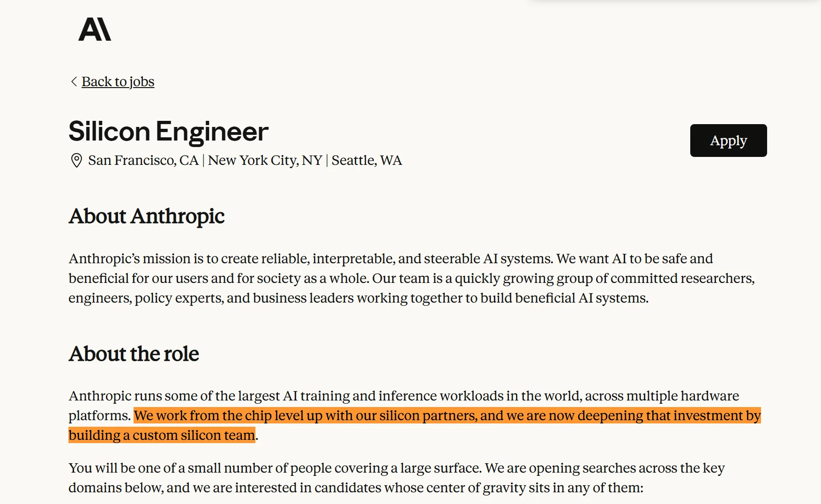Click the line beginning 'beneficial for our users'
Image resolution: width=821 pixels, height=504 pixels.
411,278
